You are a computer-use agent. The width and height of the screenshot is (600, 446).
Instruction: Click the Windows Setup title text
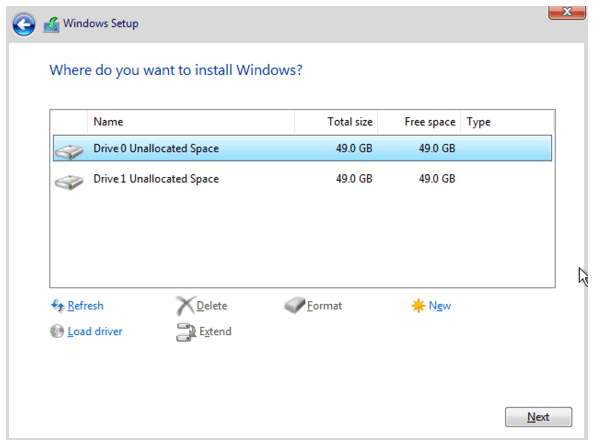click(101, 24)
